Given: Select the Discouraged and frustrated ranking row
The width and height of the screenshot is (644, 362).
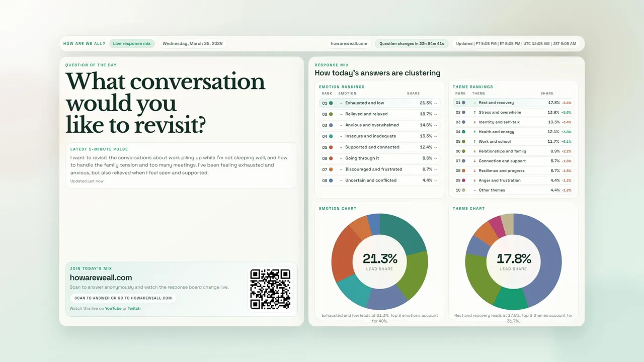Looking at the screenshot, I should [x=380, y=169].
